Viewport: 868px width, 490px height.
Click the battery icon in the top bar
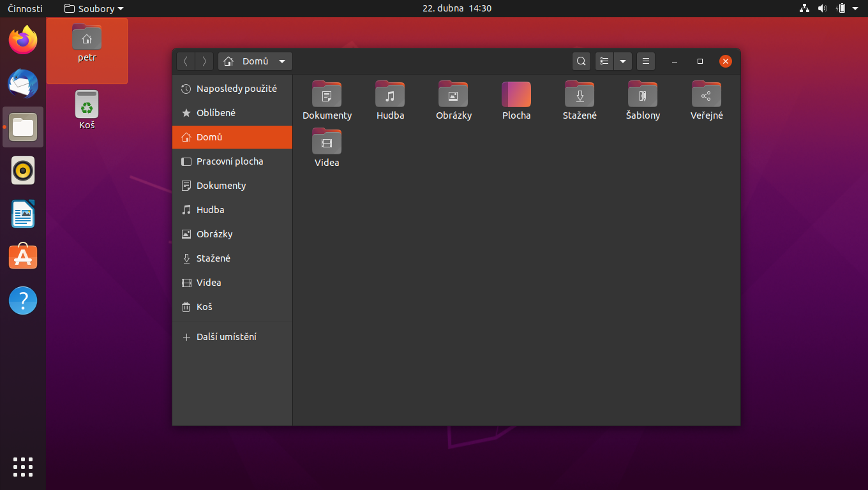(841, 8)
